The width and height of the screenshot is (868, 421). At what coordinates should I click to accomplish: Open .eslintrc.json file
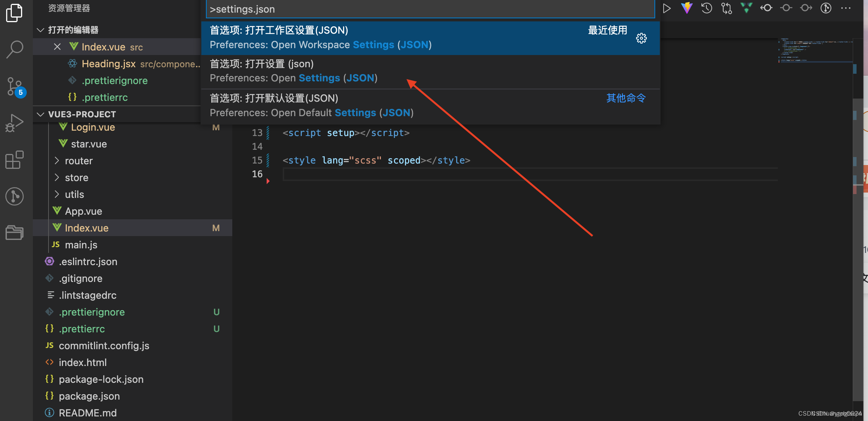pyautogui.click(x=133, y=261)
